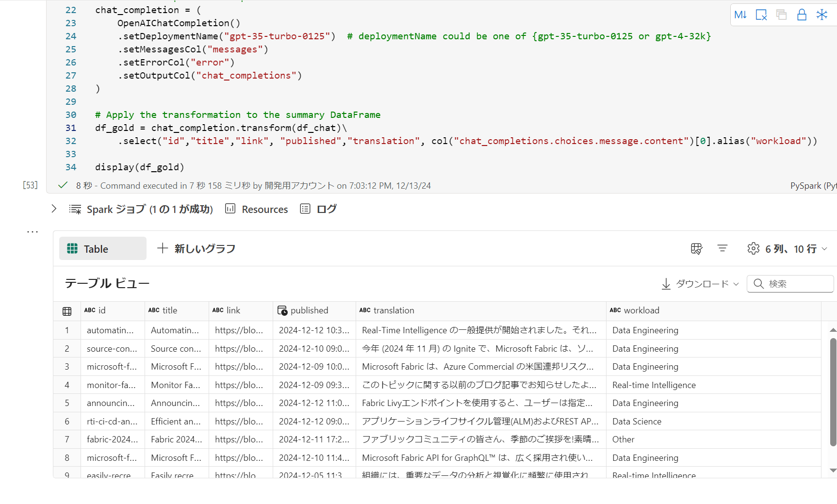Click the PySpark language selector

[x=813, y=186]
